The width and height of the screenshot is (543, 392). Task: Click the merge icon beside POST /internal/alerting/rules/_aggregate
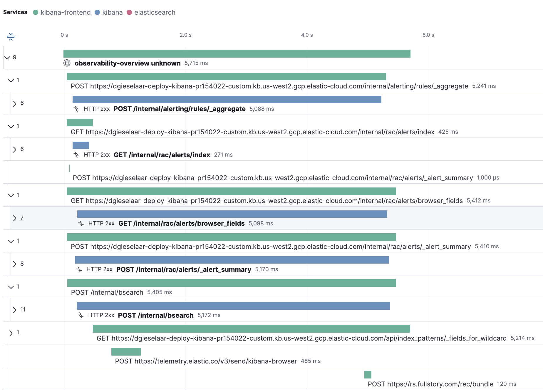pos(77,109)
